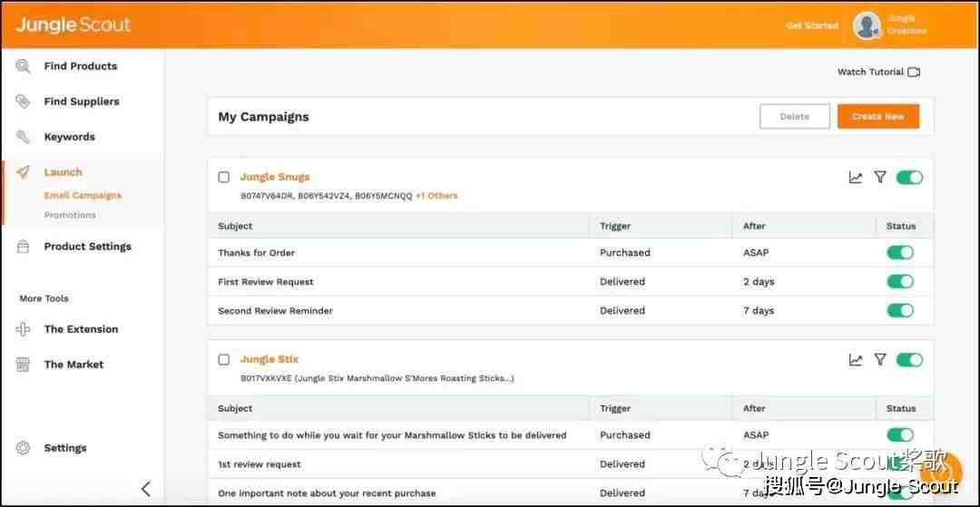This screenshot has height=507, width=980.
Task: Click the Keywords sidebar icon
Action: [x=23, y=137]
